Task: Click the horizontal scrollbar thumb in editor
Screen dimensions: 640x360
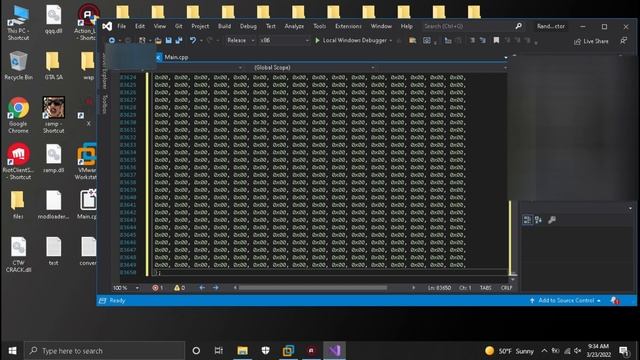Action: [x=313, y=288]
